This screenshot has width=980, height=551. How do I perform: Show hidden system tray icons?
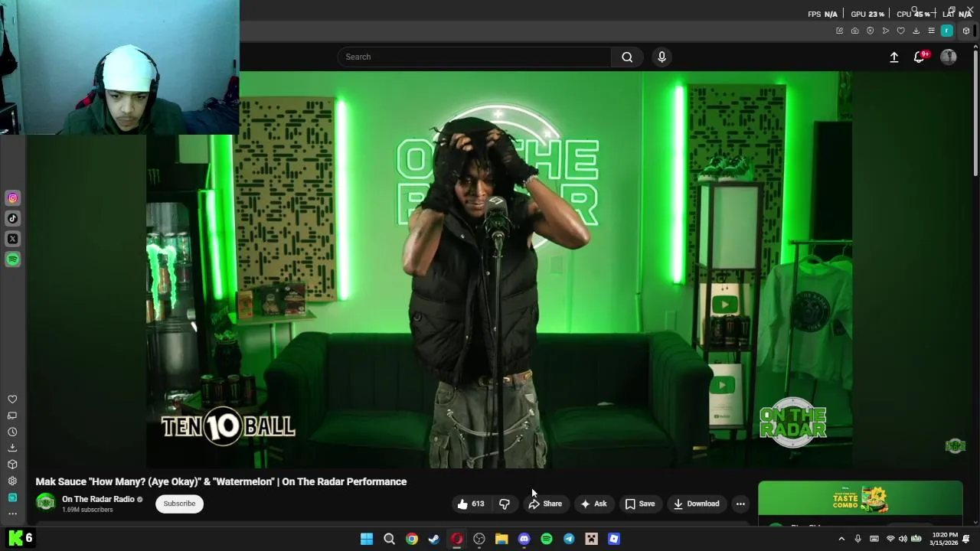[841, 539]
